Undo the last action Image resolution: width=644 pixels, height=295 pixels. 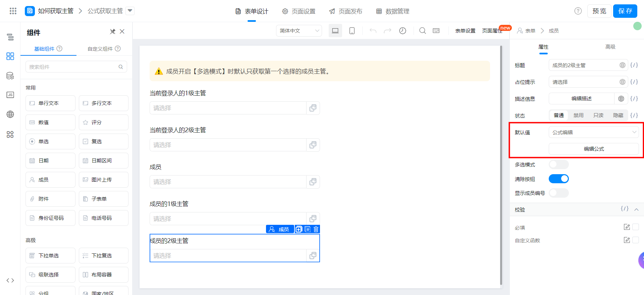coord(373,31)
